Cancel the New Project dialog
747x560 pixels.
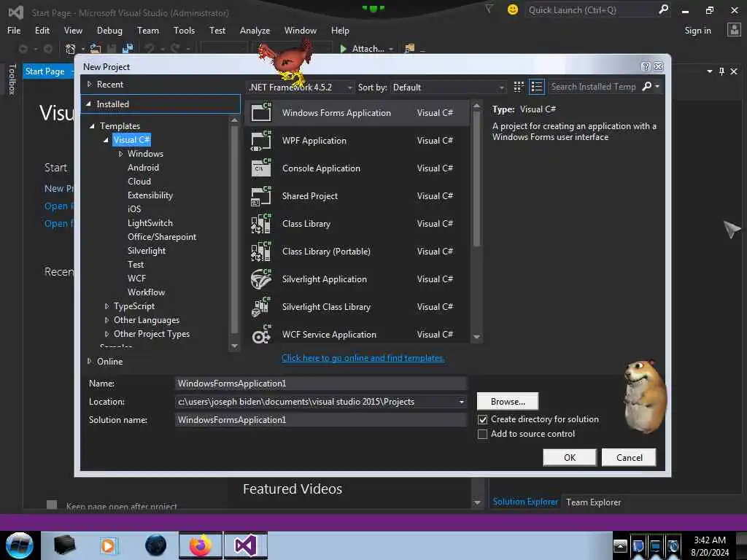pyautogui.click(x=629, y=458)
